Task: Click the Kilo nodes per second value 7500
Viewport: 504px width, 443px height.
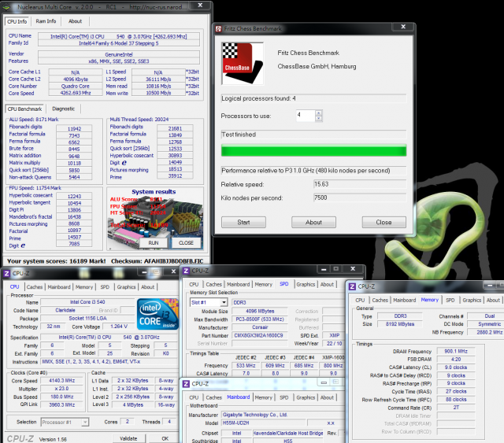Action: tap(360, 198)
